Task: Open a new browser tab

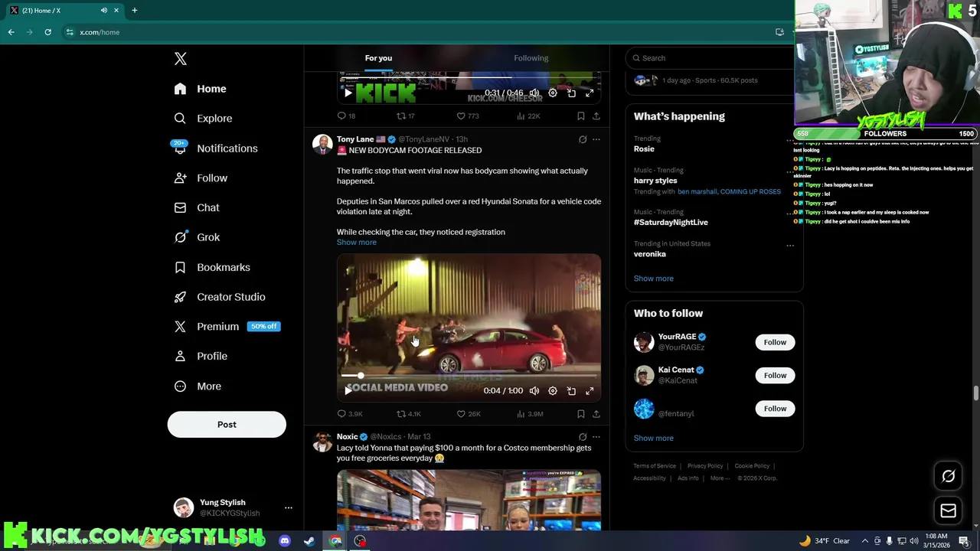Action: tap(135, 11)
